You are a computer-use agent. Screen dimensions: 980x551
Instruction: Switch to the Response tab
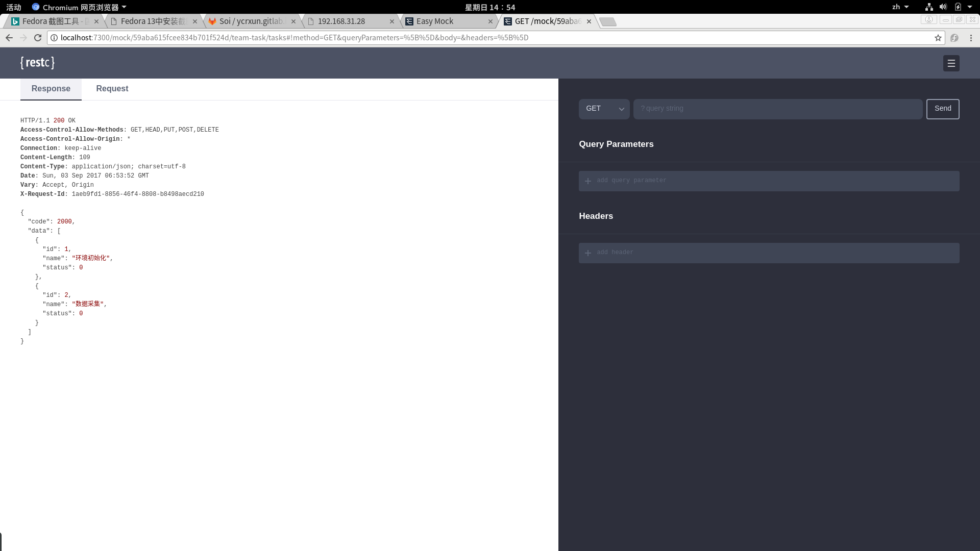point(51,88)
